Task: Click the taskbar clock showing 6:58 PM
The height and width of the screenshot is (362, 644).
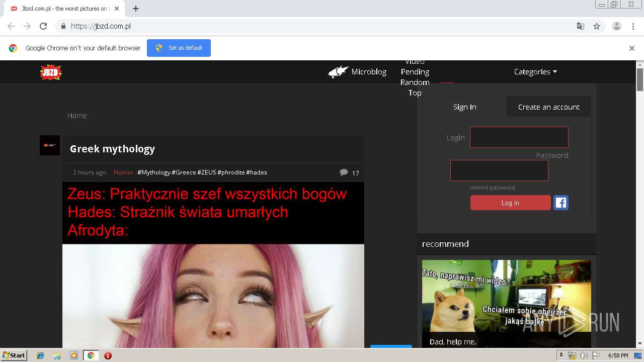Action: 618,355
